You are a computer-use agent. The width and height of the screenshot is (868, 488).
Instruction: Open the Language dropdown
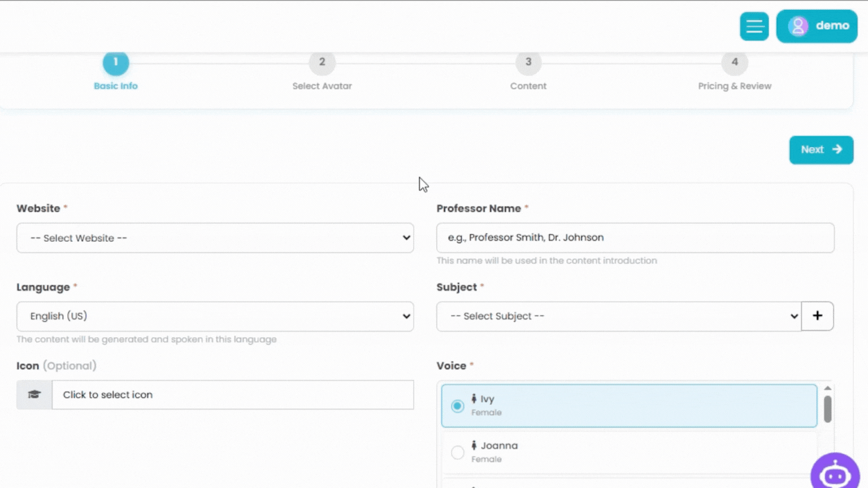point(215,316)
